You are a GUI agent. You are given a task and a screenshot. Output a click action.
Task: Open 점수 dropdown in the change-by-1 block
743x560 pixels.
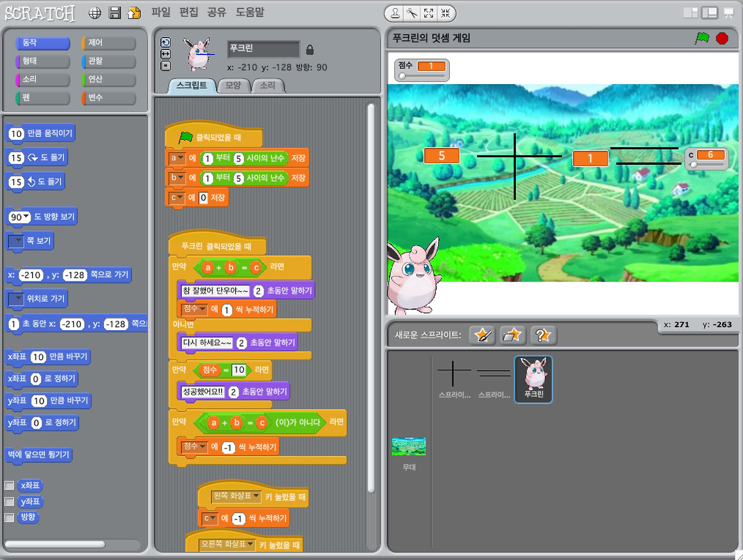[194, 309]
